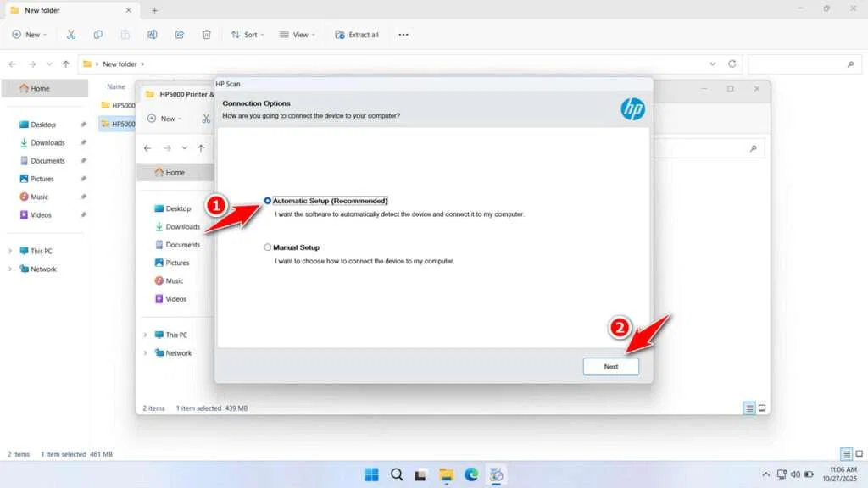This screenshot has height=488, width=868.
Task: Click the Up arrow navigation icon
Action: pos(65,64)
